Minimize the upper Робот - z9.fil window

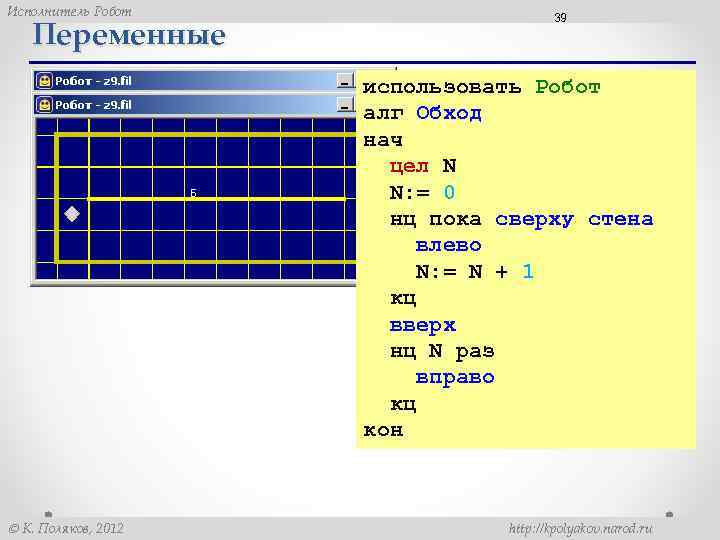tap(345, 81)
